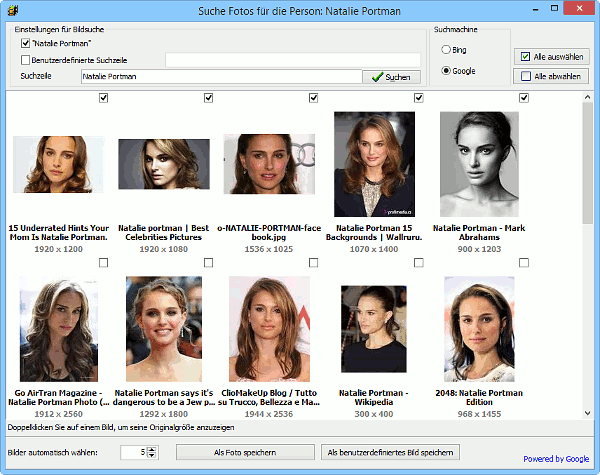600x475 pixels.
Task: Click the size text "1536 x 1025"
Action: (x=269, y=249)
